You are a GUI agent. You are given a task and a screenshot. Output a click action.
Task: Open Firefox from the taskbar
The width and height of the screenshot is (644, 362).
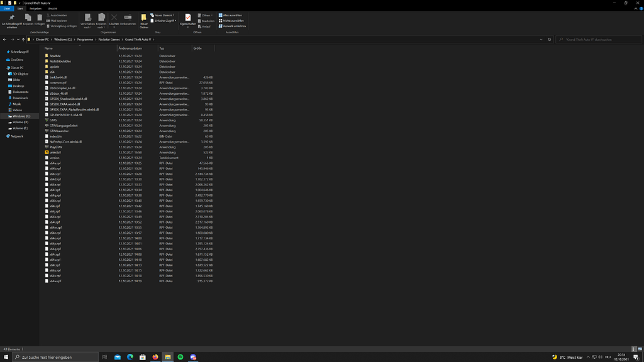[155, 357]
